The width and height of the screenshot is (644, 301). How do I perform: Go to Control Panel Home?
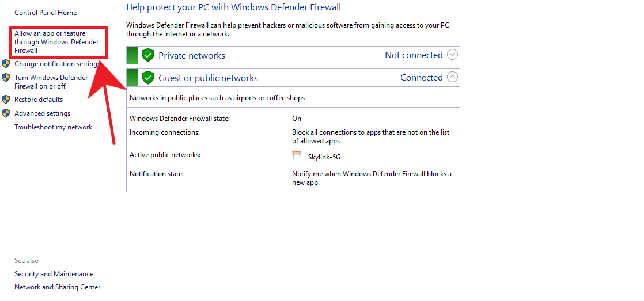(x=46, y=13)
